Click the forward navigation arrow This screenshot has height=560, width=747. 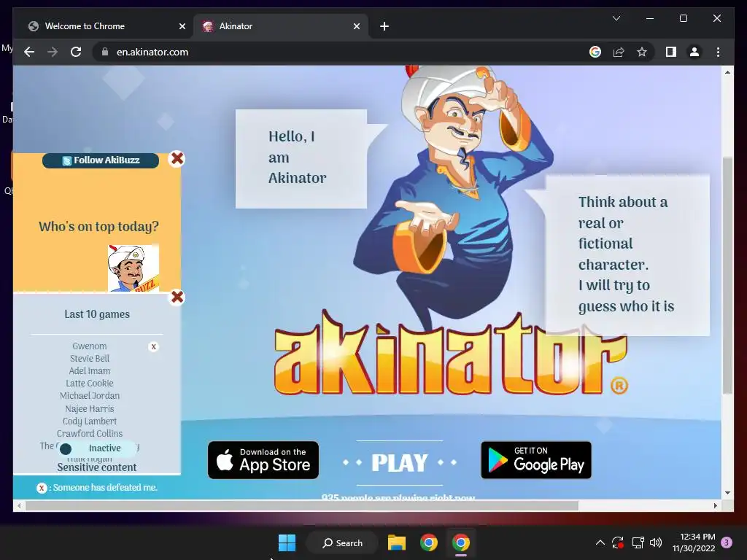point(53,52)
